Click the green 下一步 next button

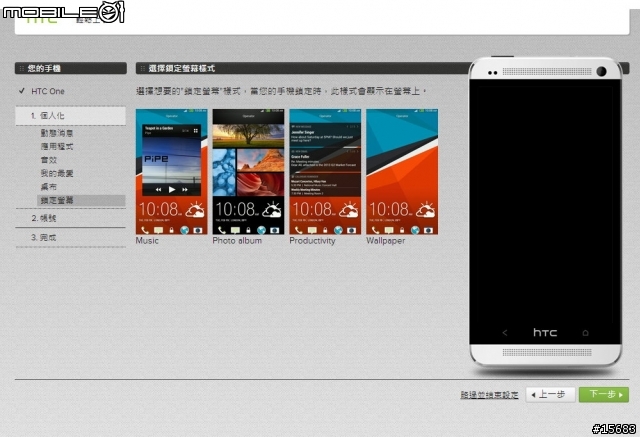pyautogui.click(x=604, y=395)
